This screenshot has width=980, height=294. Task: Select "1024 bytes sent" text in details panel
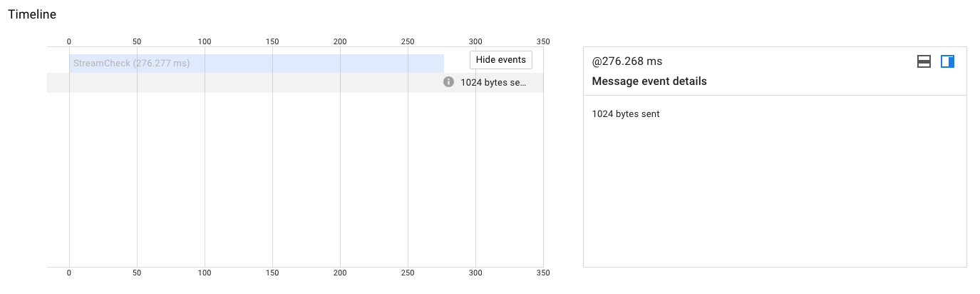pyautogui.click(x=626, y=113)
